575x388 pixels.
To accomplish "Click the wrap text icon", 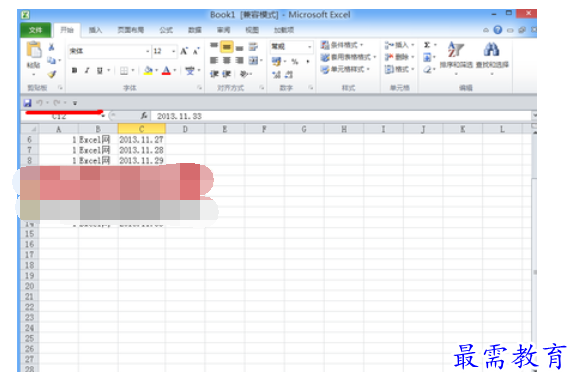I will click(253, 47).
